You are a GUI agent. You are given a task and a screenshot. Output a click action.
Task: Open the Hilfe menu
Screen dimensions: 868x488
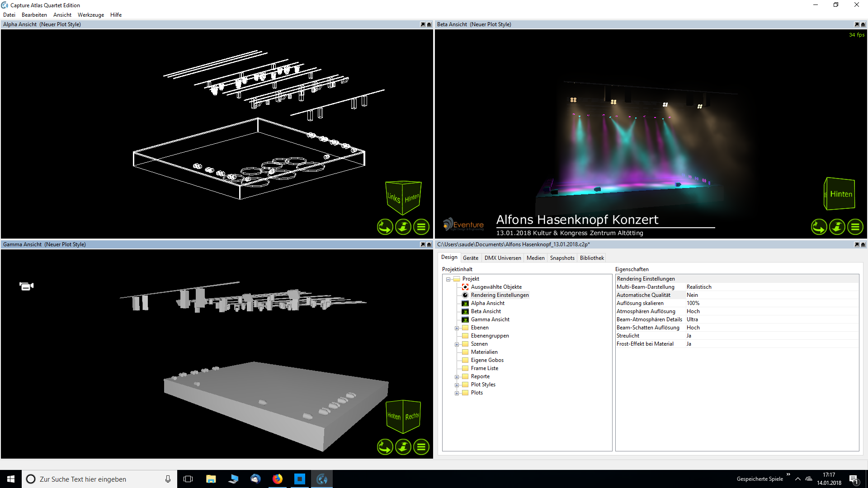pyautogui.click(x=116, y=15)
